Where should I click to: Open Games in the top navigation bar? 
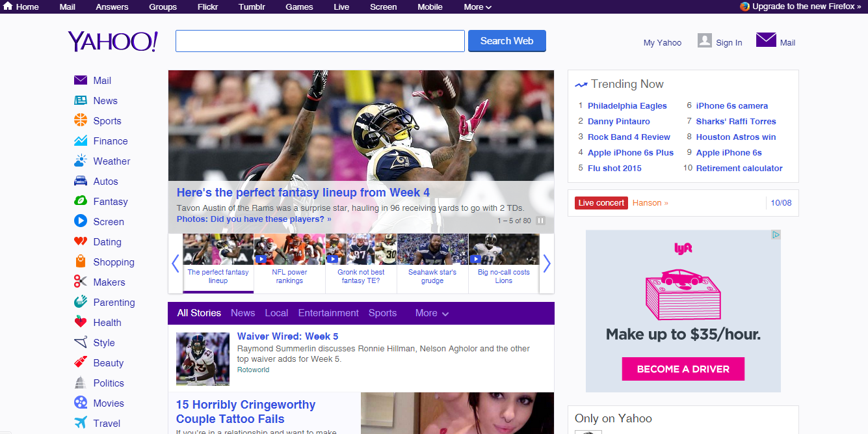coord(299,7)
